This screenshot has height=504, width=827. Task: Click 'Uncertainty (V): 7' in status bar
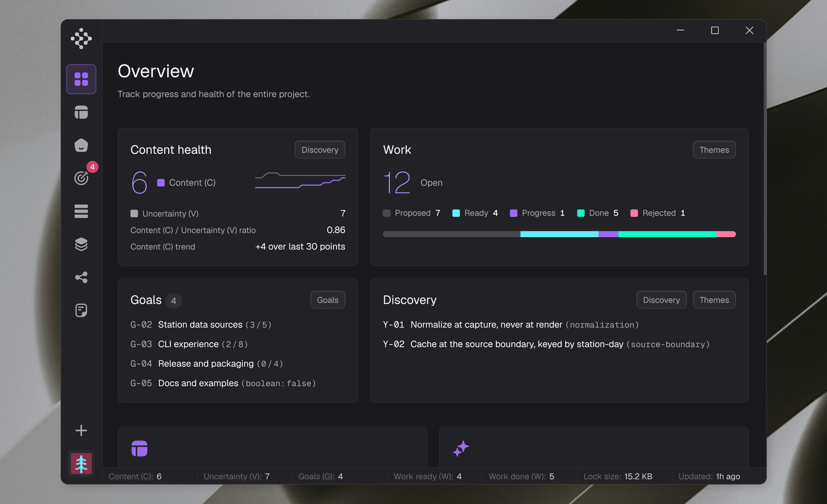coord(237,476)
